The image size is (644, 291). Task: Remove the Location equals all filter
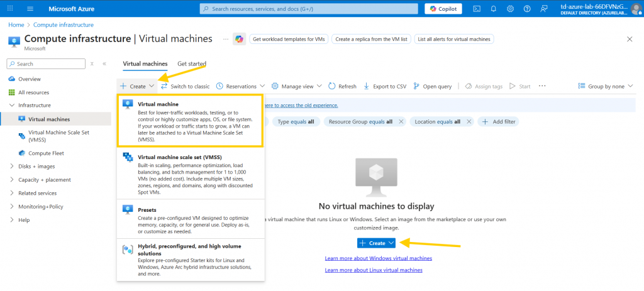[469, 121]
